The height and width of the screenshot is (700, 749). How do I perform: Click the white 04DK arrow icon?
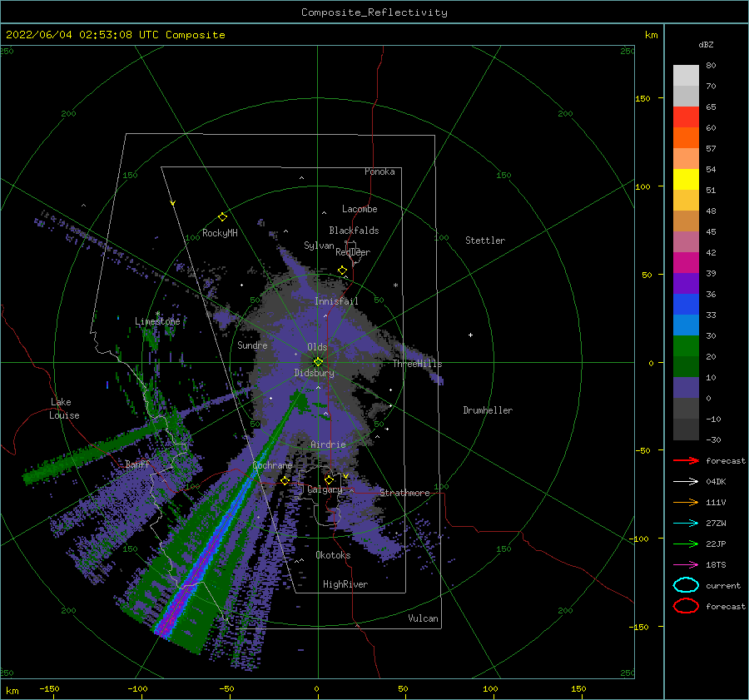coord(686,481)
